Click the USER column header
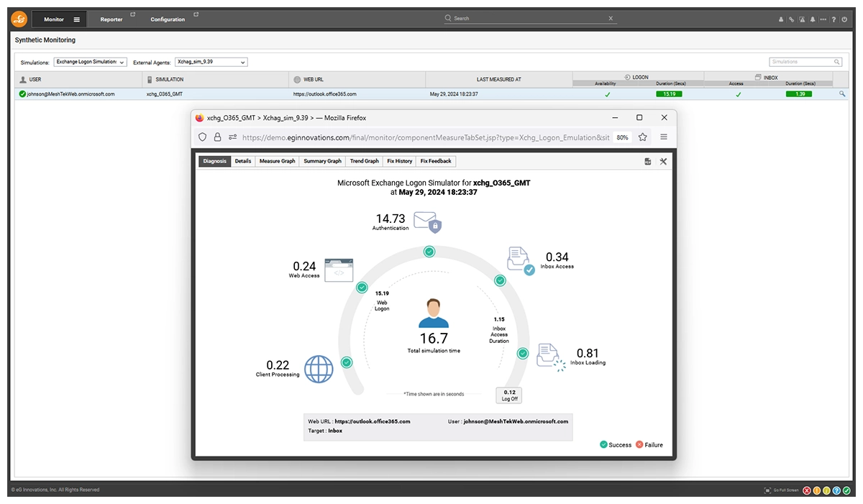 (79, 79)
